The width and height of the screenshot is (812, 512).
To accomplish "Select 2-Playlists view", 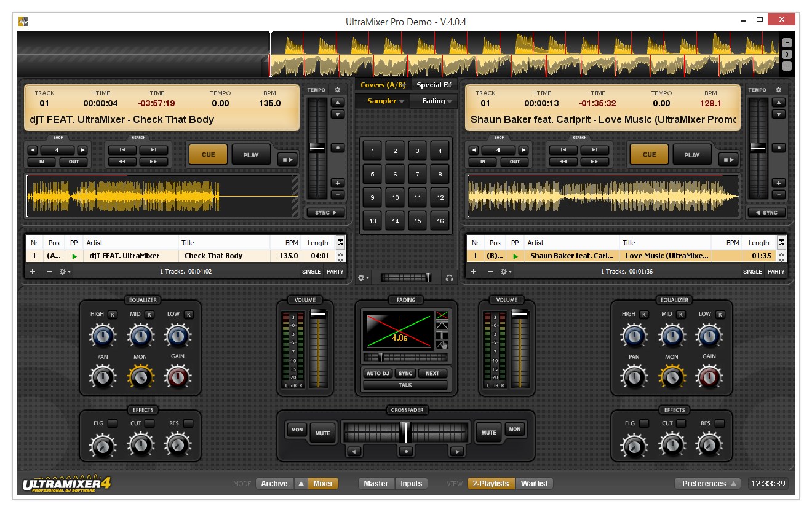I will pyautogui.click(x=491, y=484).
